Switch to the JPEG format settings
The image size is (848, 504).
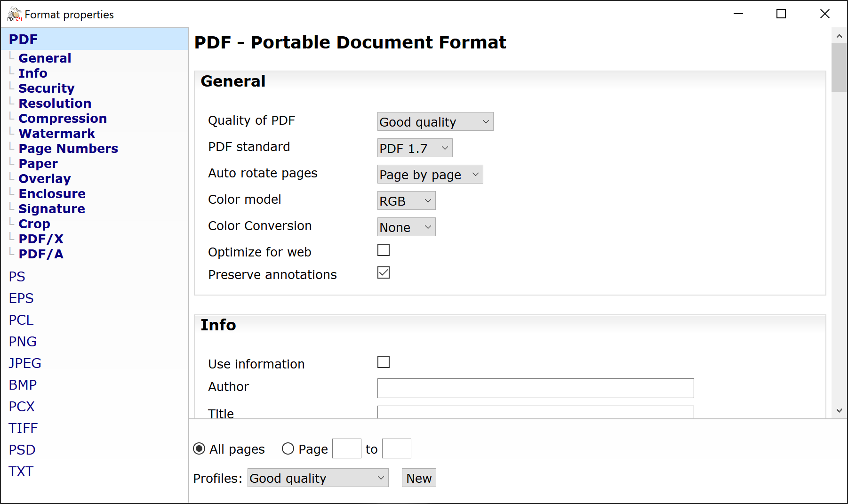tap(24, 363)
